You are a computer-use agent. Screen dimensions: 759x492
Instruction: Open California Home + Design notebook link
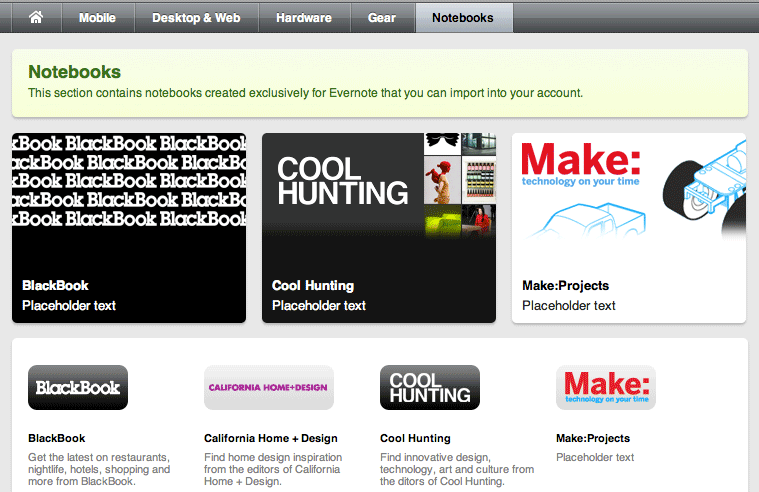(271, 438)
